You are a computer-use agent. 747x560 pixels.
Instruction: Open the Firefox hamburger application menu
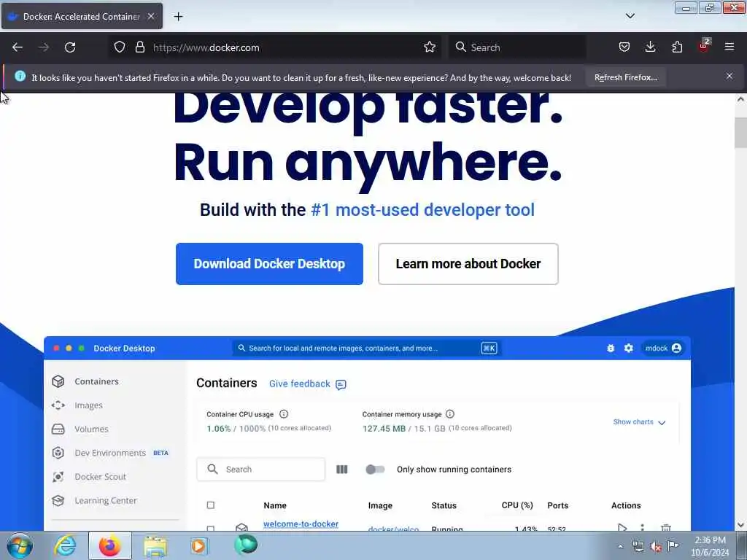pos(729,47)
